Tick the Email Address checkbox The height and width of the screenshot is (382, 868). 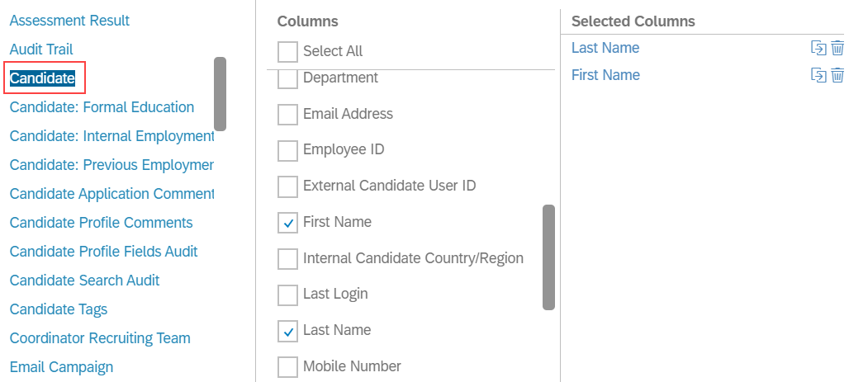pyautogui.click(x=288, y=115)
